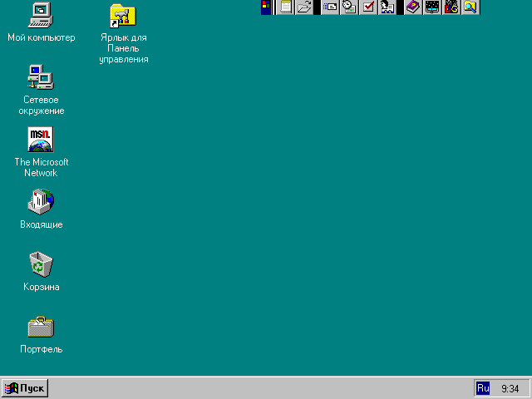Click the 9:34 taskbar clock
The image size is (532, 399).
point(510,388)
